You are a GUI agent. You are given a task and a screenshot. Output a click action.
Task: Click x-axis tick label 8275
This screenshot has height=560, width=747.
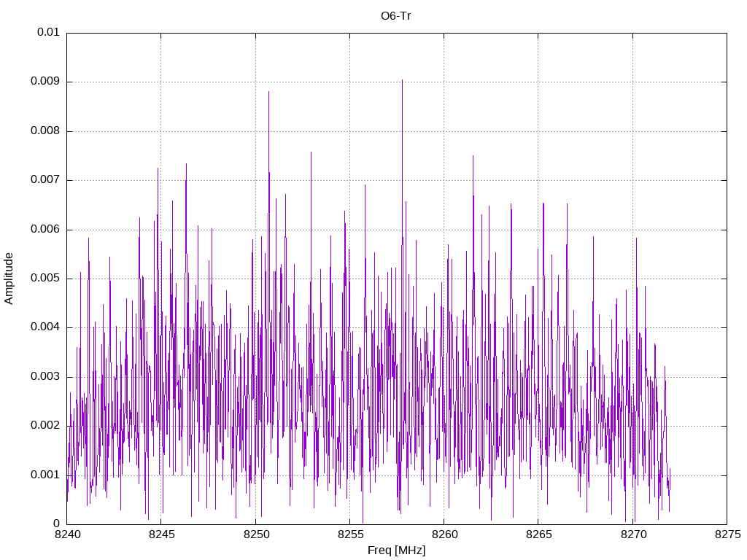727,534
